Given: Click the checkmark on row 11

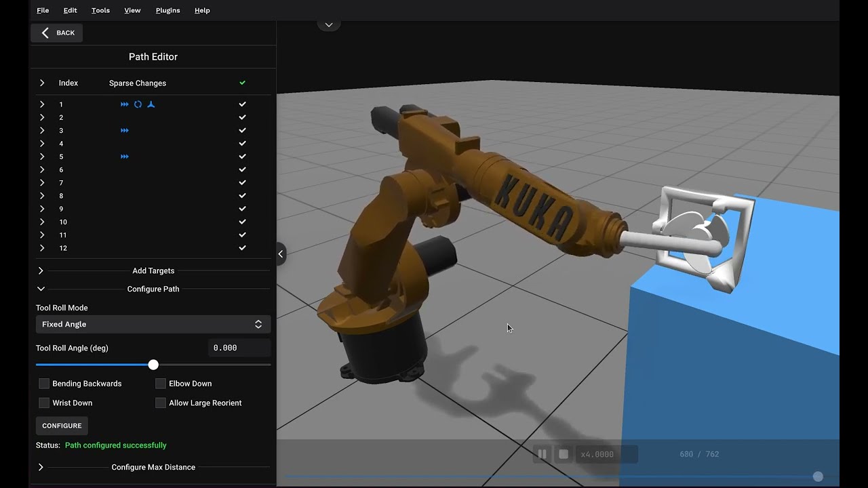Looking at the screenshot, I should (x=242, y=235).
